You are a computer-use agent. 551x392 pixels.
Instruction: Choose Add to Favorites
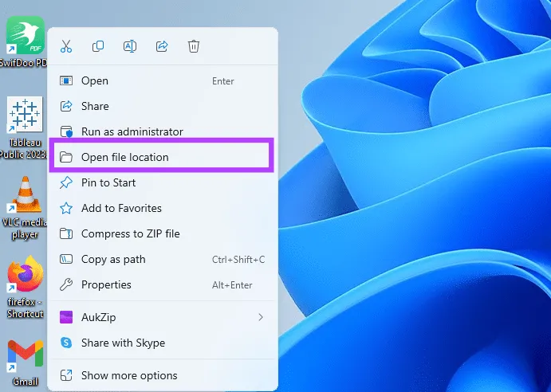pyautogui.click(x=121, y=208)
